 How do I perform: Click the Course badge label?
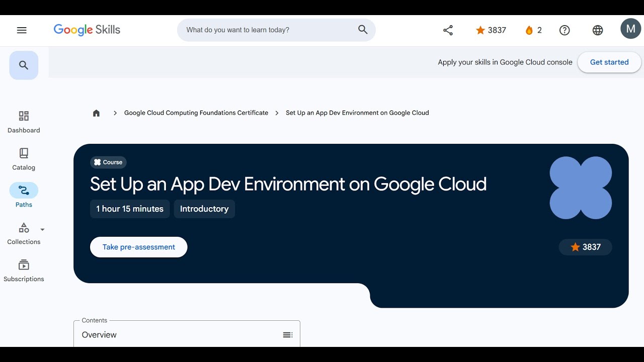[108, 162]
